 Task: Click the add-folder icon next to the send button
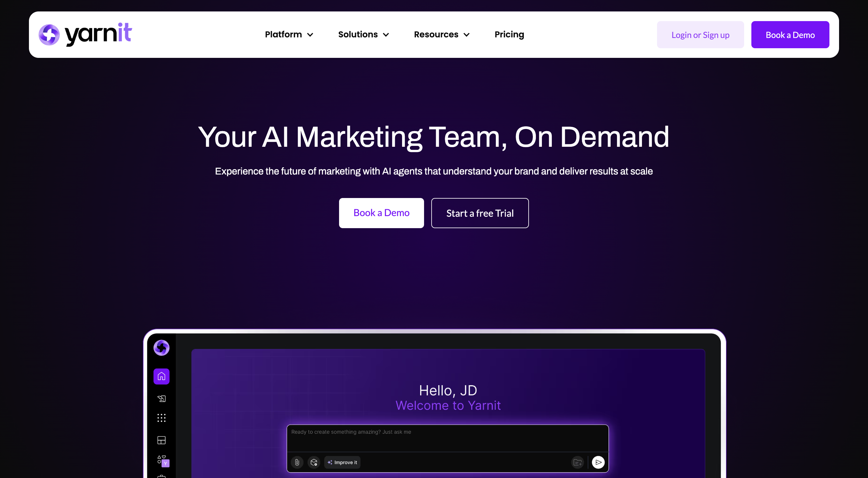(x=577, y=462)
